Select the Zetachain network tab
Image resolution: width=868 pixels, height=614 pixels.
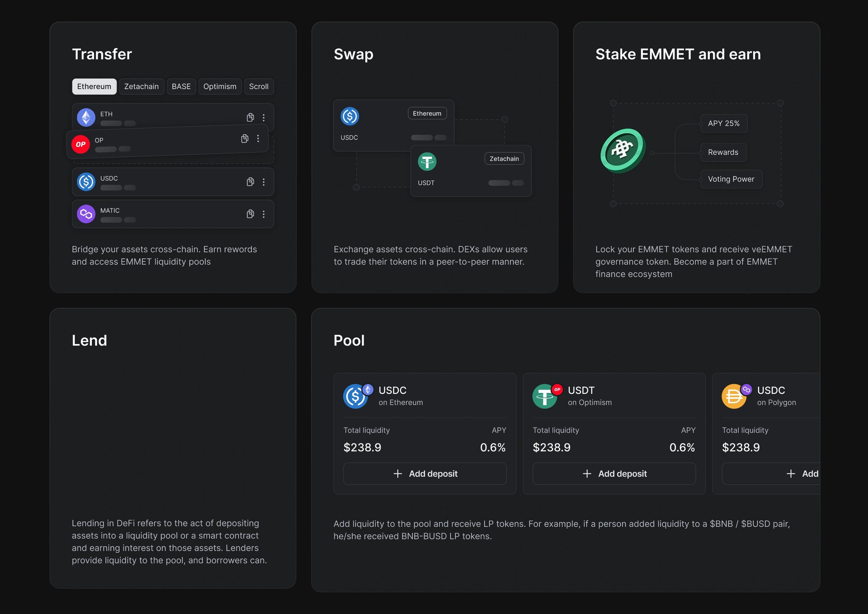[142, 86]
